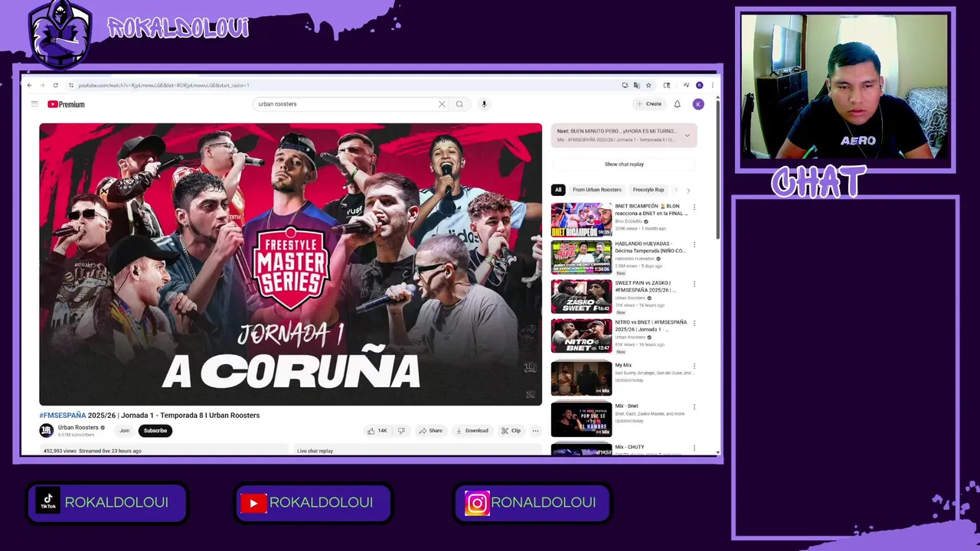Viewport: 980px width, 551px height.
Task: Clear the search box with the X icon
Action: 442,104
